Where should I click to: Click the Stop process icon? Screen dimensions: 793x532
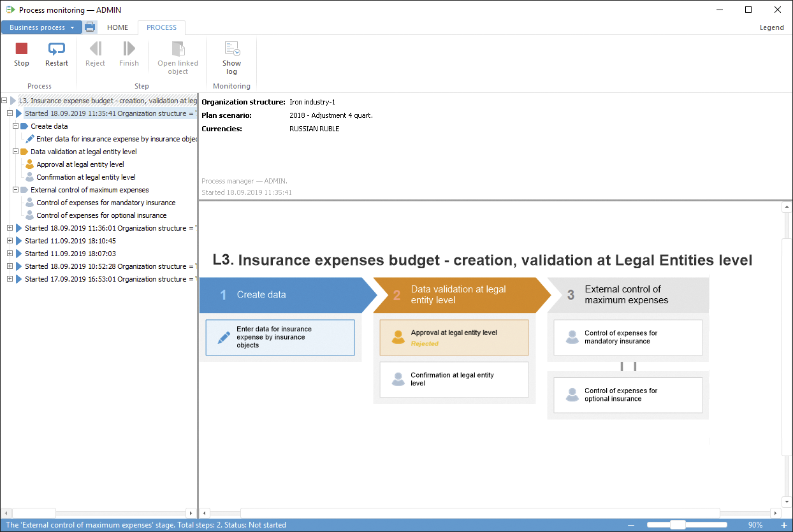coord(22,49)
